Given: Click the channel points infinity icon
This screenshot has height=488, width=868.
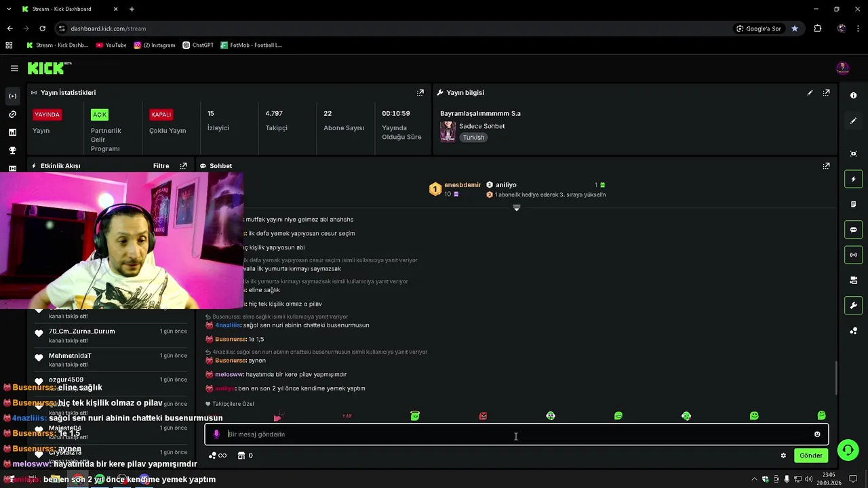Looking at the screenshot, I should 218,455.
